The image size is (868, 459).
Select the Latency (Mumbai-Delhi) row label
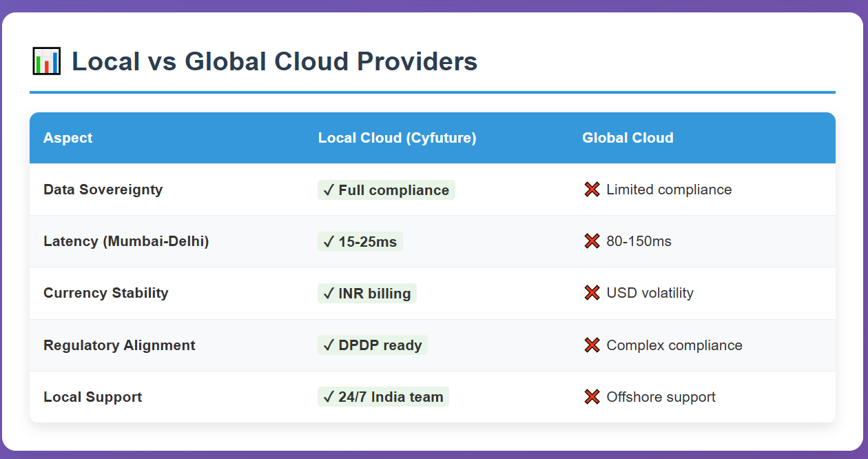(126, 241)
